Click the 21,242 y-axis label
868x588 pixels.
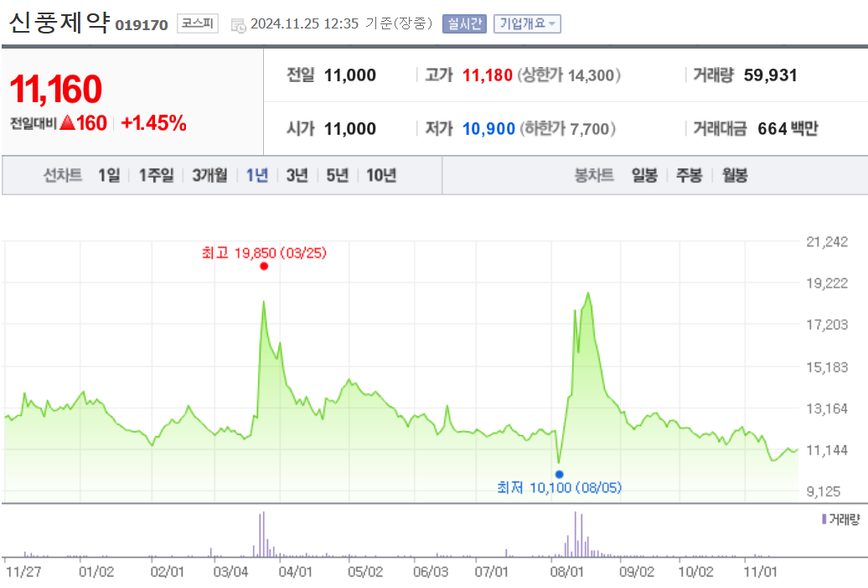click(827, 242)
